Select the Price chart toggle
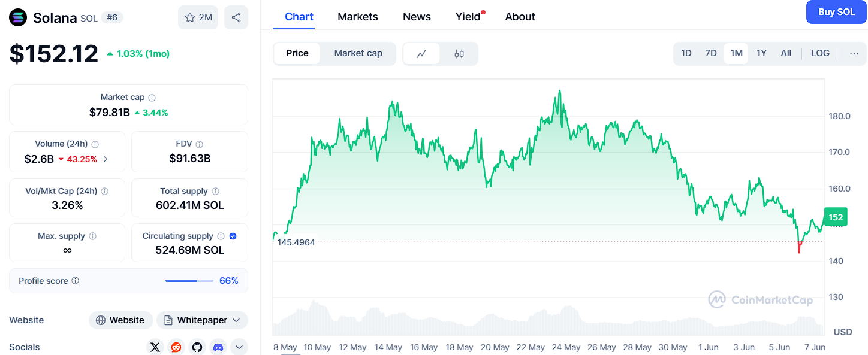This screenshot has width=868, height=355. 297,53
